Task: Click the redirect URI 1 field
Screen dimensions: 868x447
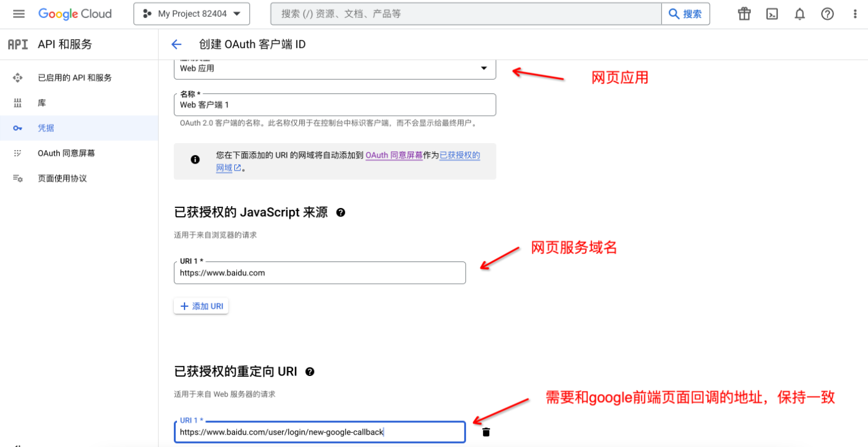Action: point(320,432)
